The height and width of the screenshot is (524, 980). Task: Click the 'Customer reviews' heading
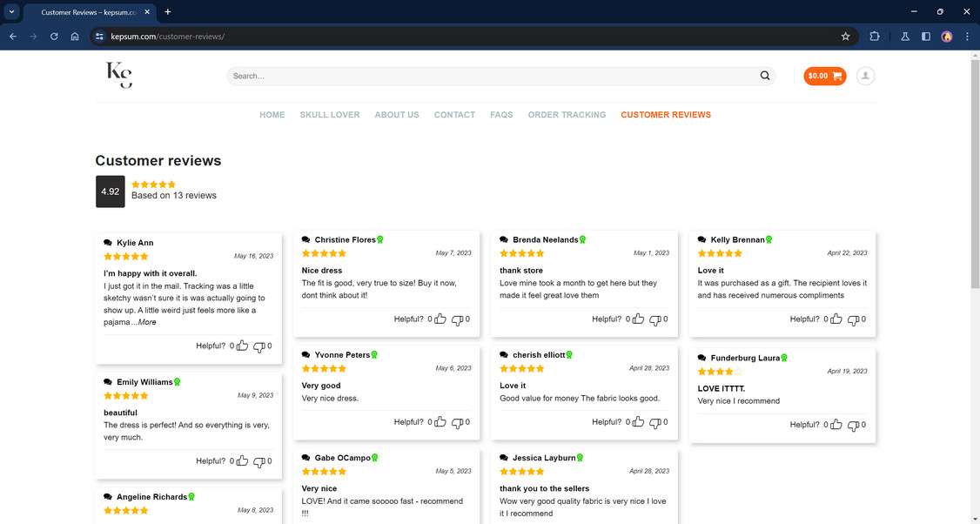coord(158,161)
